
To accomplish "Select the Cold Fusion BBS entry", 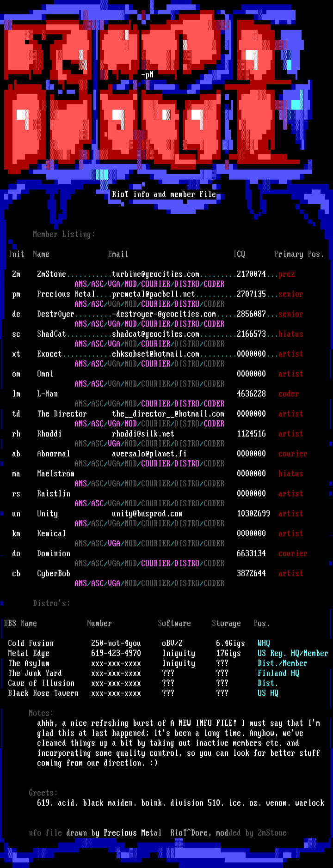I will coord(31,643).
